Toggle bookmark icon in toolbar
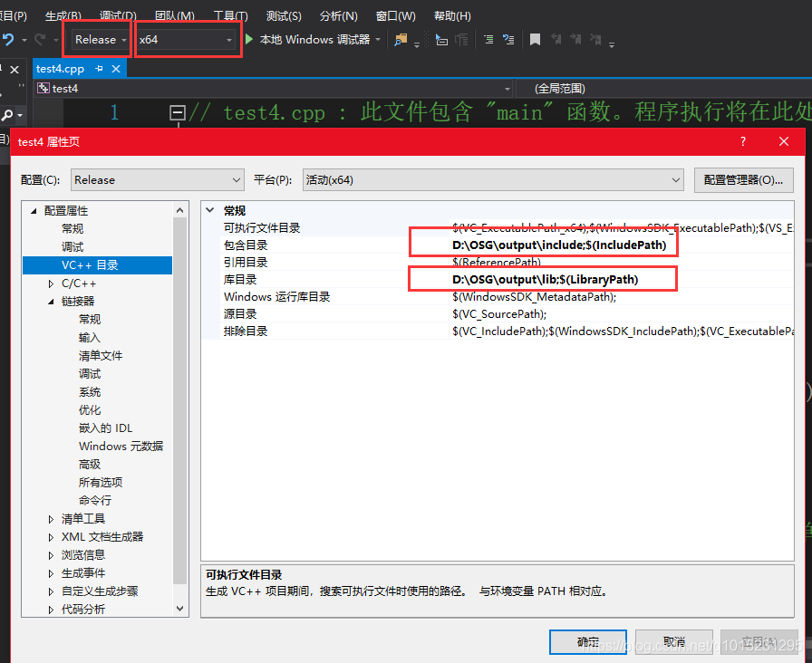 [x=535, y=39]
